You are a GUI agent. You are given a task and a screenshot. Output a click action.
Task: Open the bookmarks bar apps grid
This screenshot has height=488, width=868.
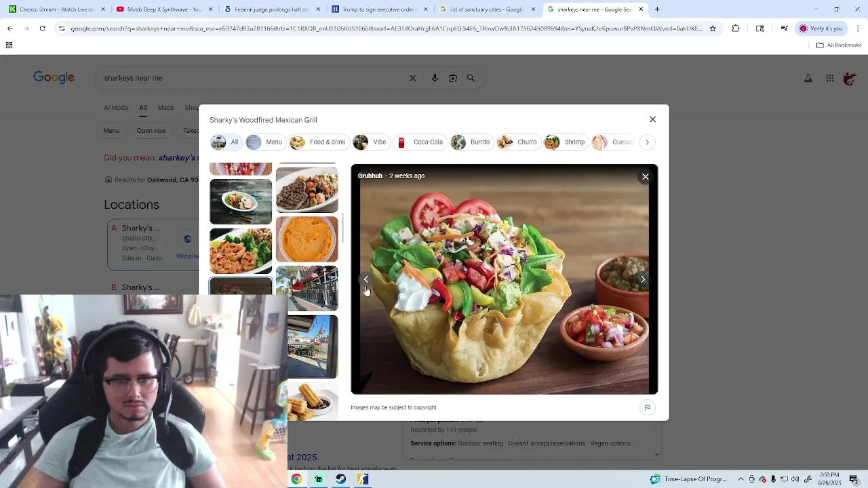point(9,45)
